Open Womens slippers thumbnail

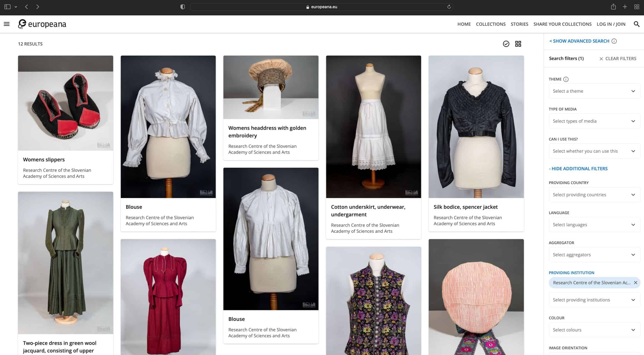[x=66, y=103]
